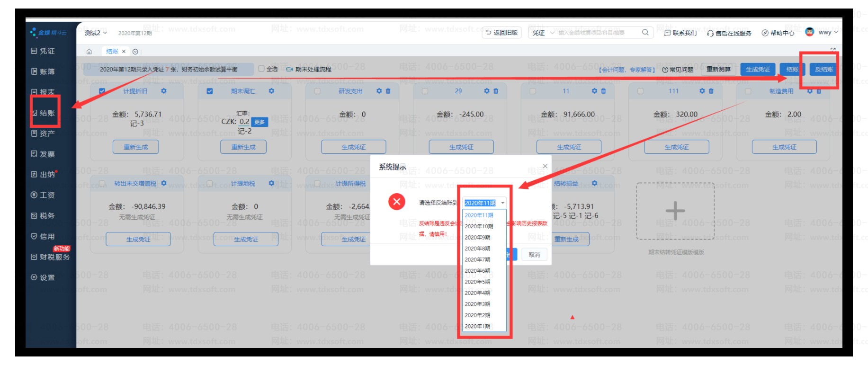Delete the 研发支出 card via trash icon

388,91
